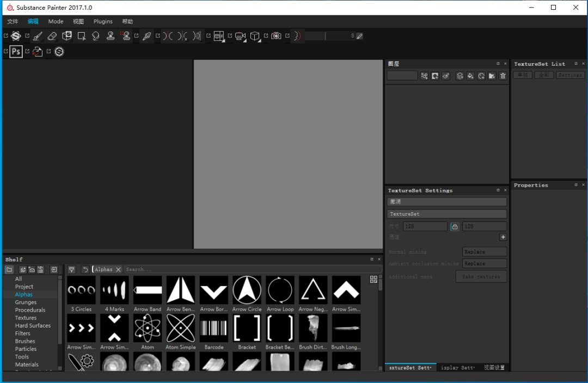Click the Substance Source icon
The image size is (588, 383).
click(59, 51)
